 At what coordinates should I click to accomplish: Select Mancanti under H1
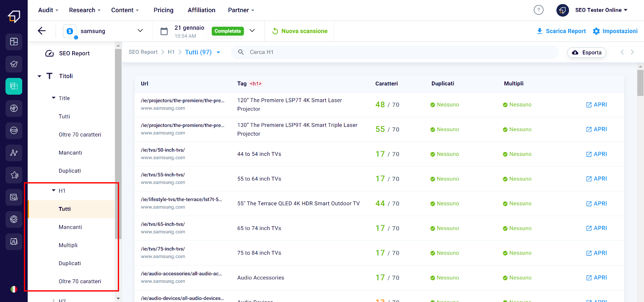[70, 227]
